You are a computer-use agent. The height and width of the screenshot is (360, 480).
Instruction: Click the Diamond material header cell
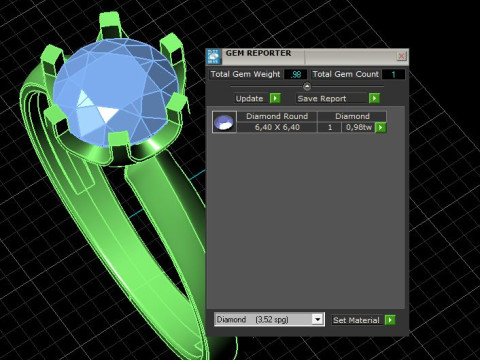352,116
